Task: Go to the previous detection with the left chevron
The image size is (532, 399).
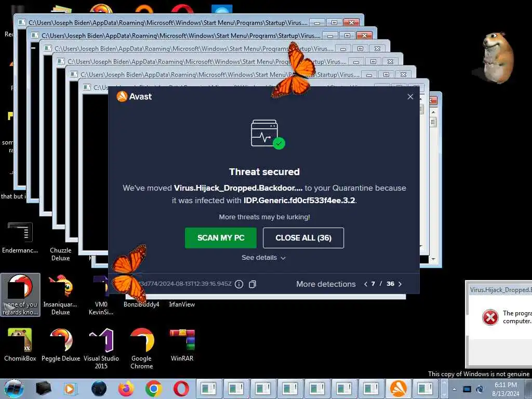Action: click(x=365, y=284)
